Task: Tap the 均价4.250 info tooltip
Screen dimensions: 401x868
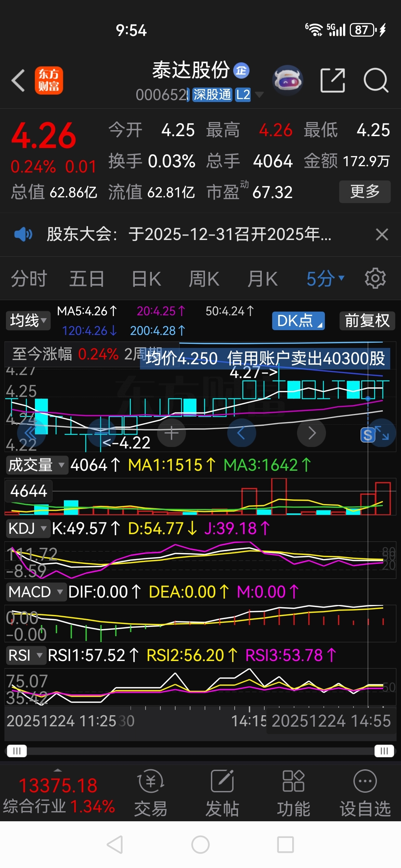Action: click(265, 358)
